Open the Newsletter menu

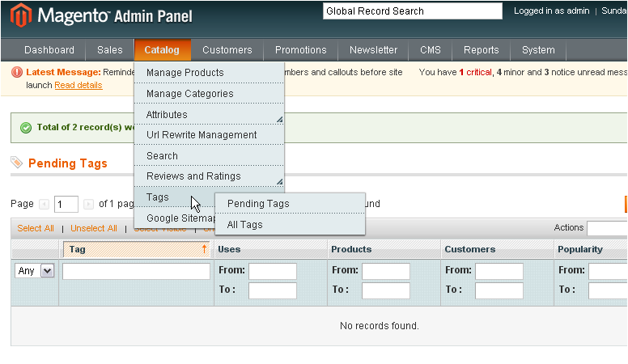[373, 50]
